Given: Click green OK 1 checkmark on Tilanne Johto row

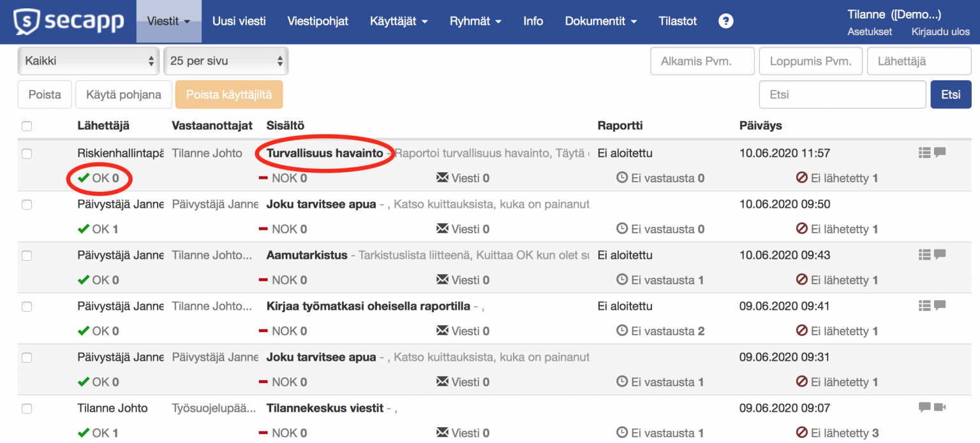Looking at the screenshot, I should [x=84, y=433].
